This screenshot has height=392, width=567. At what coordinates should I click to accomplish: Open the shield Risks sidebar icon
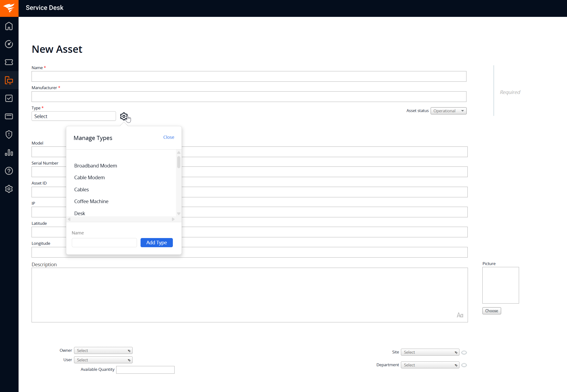[x=9, y=134]
